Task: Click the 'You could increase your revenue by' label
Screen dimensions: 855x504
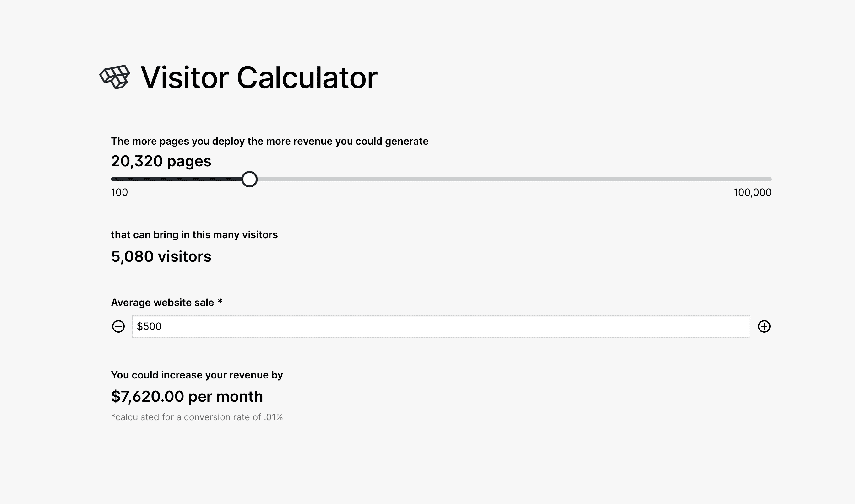Action: pyautogui.click(x=197, y=375)
